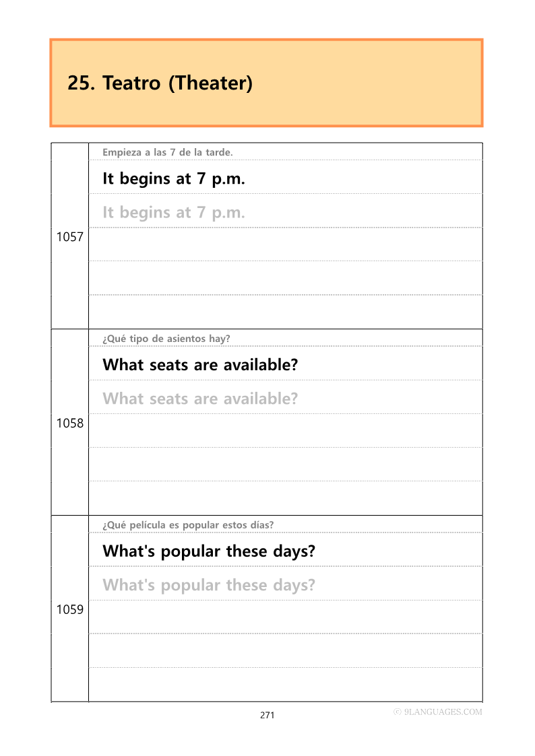Click the last blank writing line of entry 1057
Viewport: 535px width, 756px height.
coord(285,312)
